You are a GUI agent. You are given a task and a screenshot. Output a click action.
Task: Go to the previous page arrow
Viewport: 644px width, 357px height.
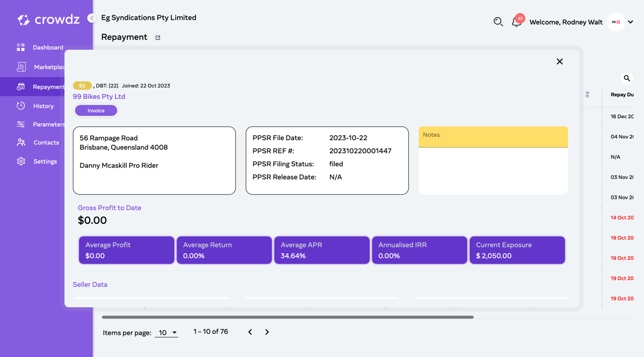tap(250, 332)
